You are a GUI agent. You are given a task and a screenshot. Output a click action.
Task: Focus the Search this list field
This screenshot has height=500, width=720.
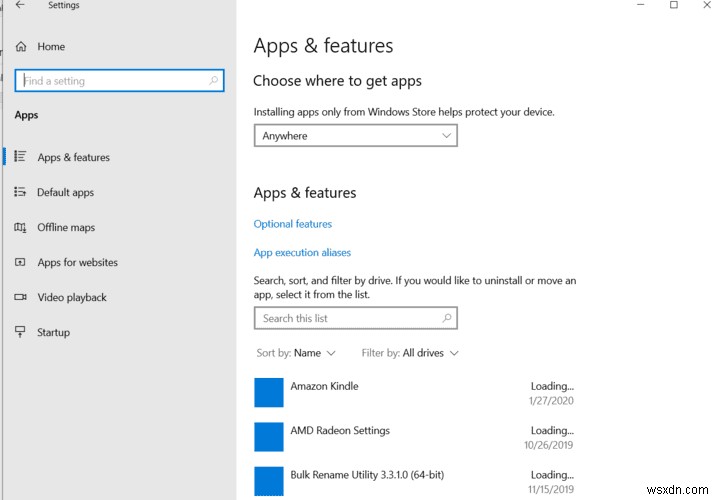[355, 318]
